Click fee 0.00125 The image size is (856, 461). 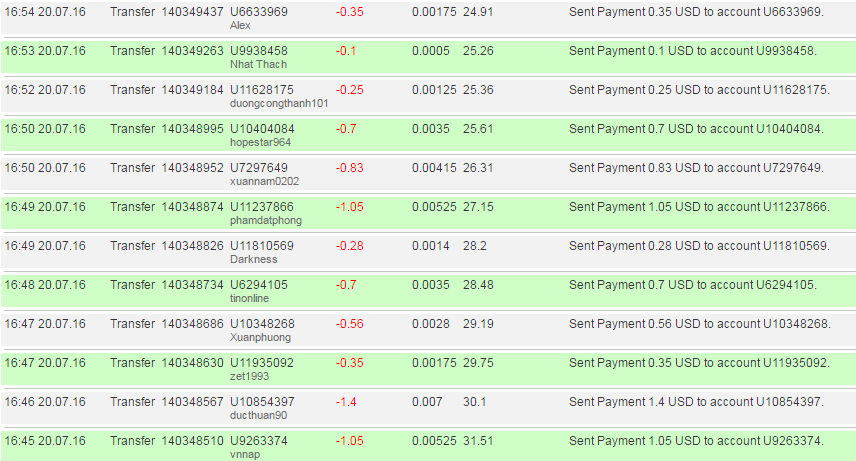[434, 90]
